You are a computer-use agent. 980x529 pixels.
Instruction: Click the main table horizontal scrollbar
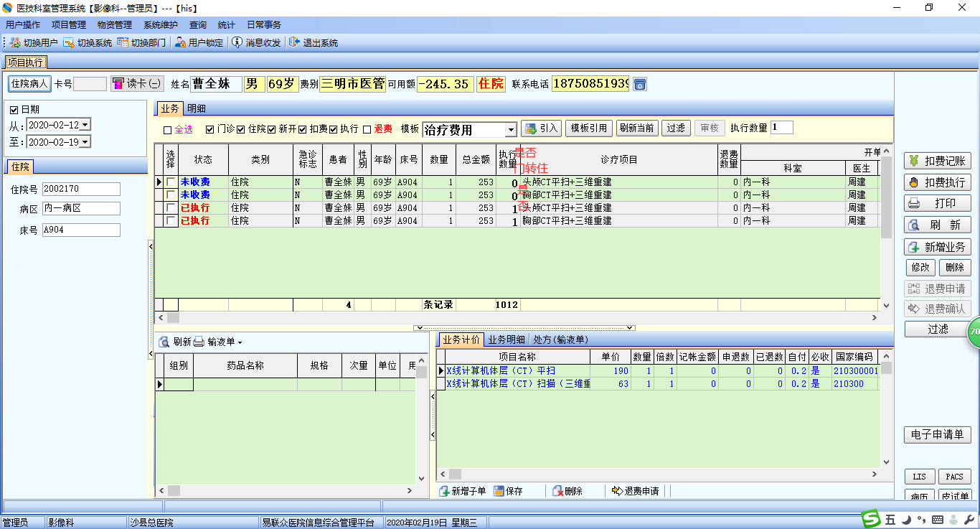518,317
